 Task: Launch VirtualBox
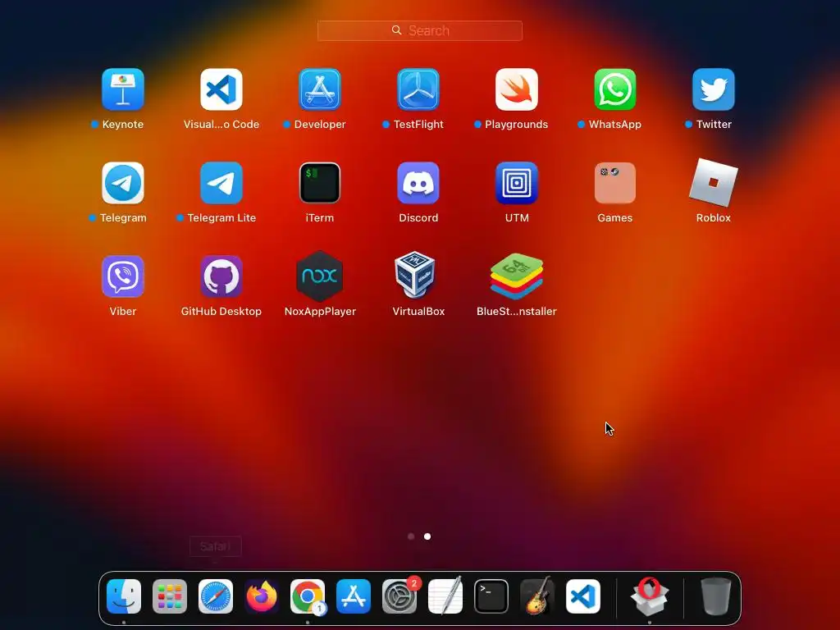tap(416, 275)
